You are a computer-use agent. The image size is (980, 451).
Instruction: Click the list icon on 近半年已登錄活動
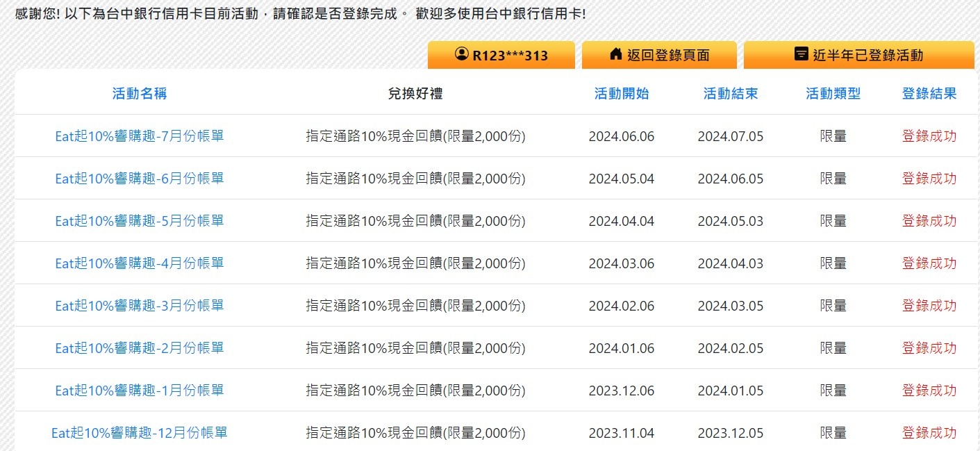(801, 54)
